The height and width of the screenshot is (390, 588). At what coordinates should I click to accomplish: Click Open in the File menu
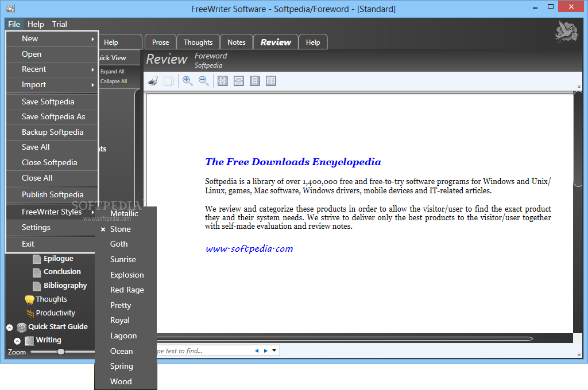coord(52,54)
